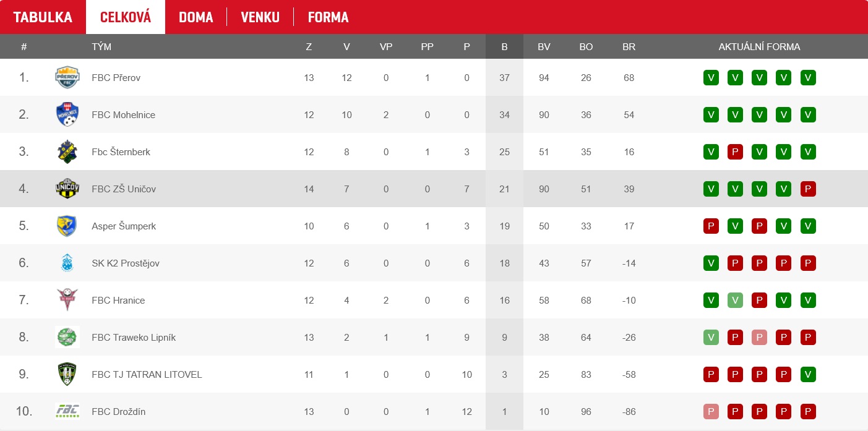Viewport: 868px width, 431px height.
Task: Select the Asper Šumperk team logo
Action: [x=67, y=226]
